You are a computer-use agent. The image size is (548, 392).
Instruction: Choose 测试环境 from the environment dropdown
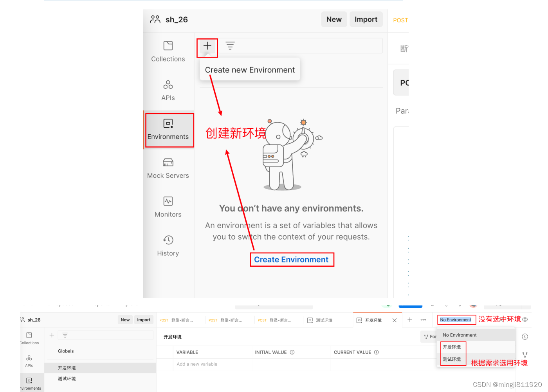[x=476, y=359]
